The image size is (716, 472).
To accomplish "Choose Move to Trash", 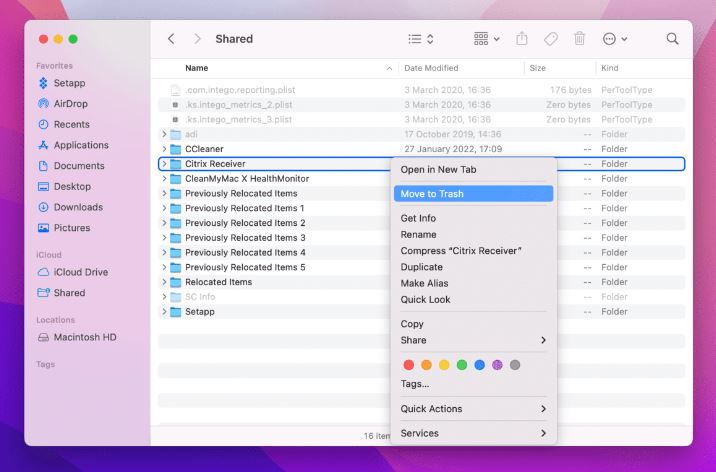I will (474, 194).
